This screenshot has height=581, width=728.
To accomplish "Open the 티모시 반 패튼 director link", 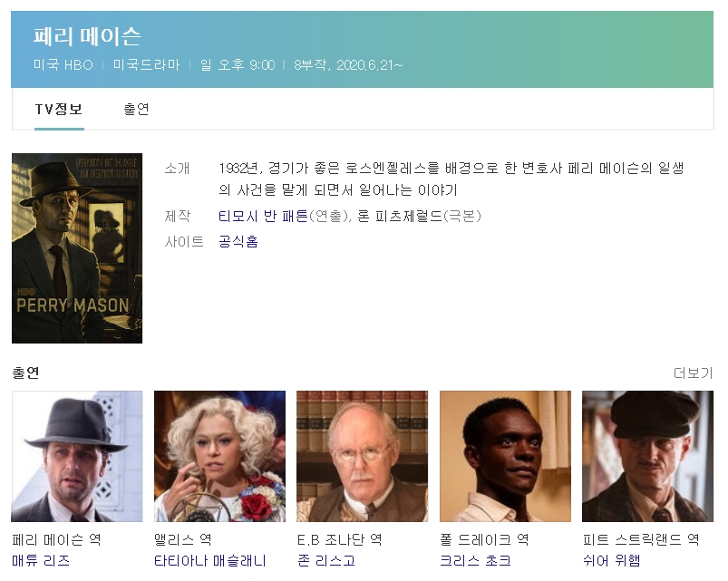I will tap(263, 217).
